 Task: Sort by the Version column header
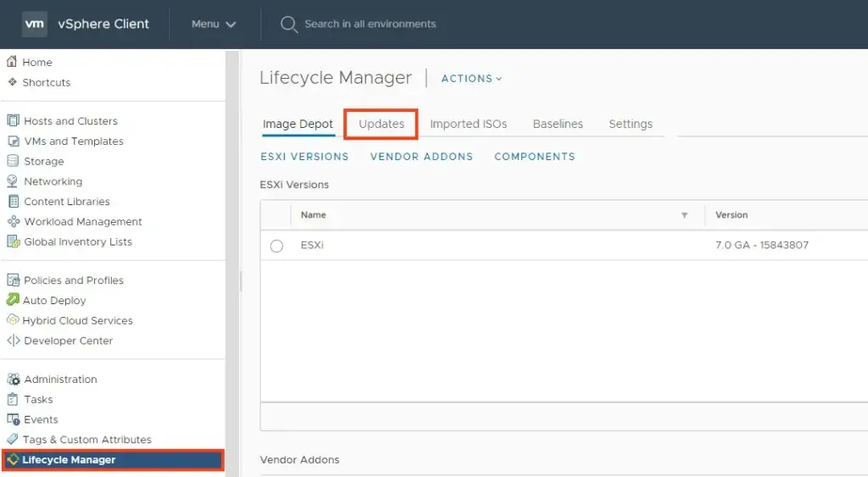732,214
